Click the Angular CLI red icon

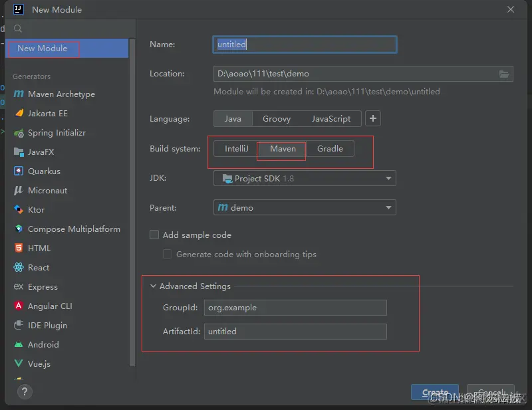pos(19,306)
